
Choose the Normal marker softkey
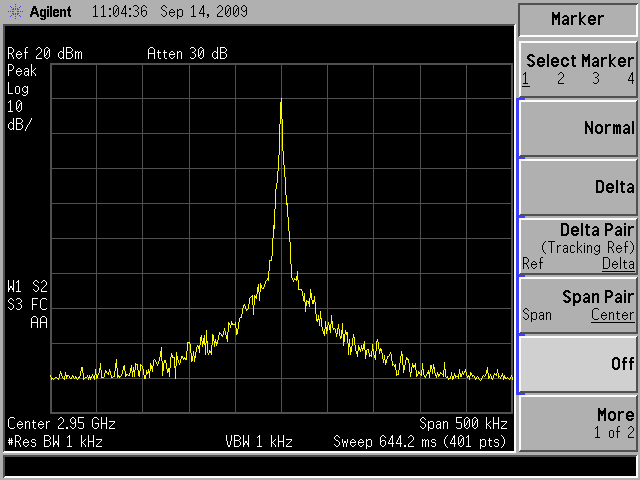[x=578, y=128]
